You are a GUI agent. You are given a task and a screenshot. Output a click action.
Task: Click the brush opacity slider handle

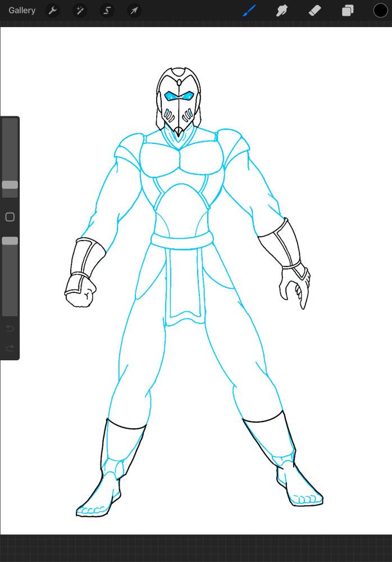coord(10,241)
